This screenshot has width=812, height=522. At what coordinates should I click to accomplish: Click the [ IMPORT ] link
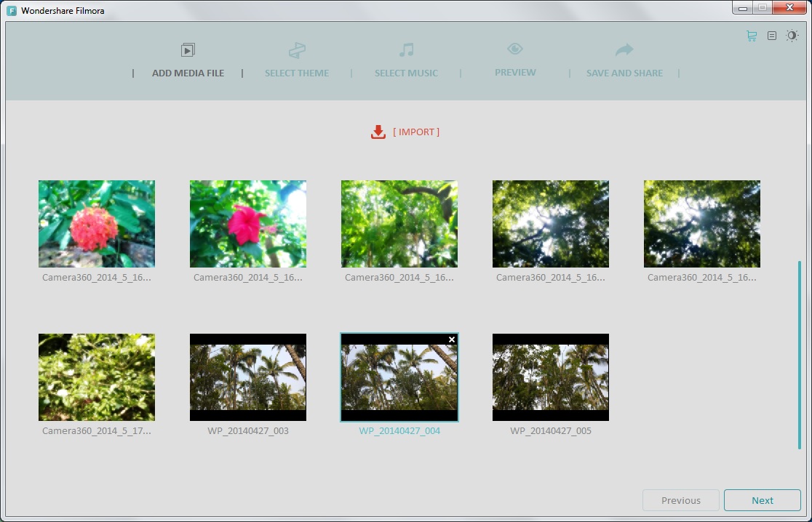[417, 132]
